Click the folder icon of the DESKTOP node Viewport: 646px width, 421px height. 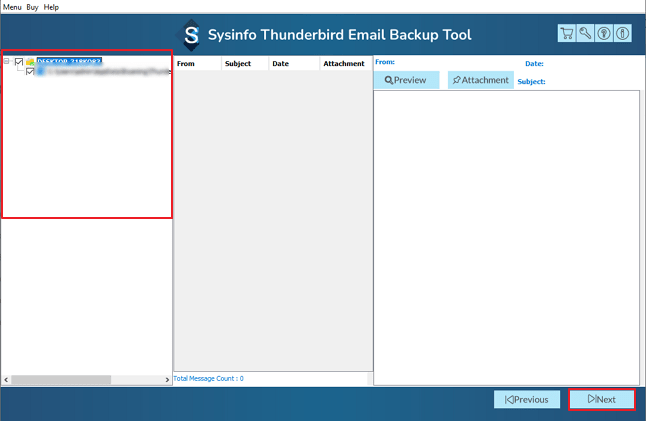(x=30, y=62)
